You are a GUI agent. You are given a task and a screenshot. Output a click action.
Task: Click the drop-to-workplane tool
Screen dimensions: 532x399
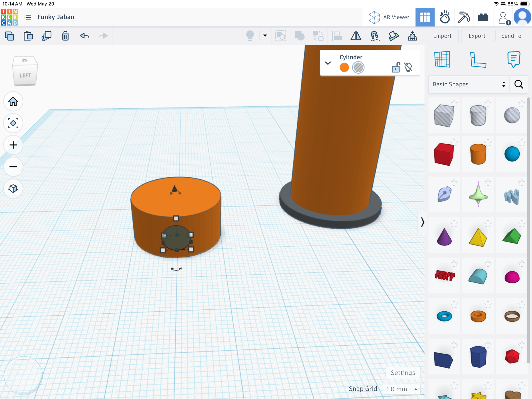(x=412, y=36)
